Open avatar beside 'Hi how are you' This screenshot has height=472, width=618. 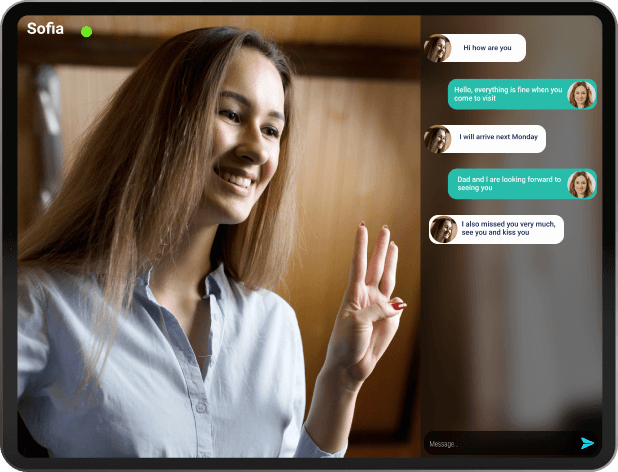[x=437, y=48]
